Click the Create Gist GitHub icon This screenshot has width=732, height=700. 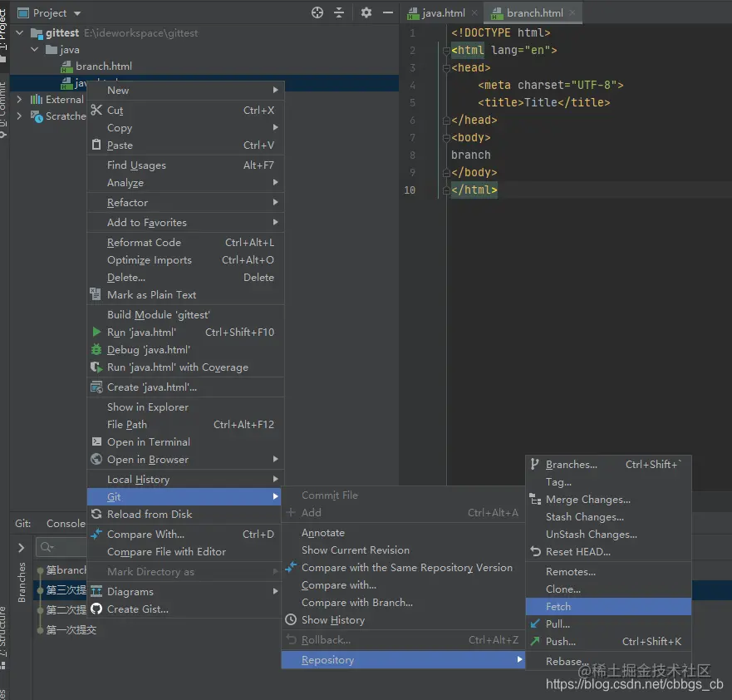pos(96,609)
